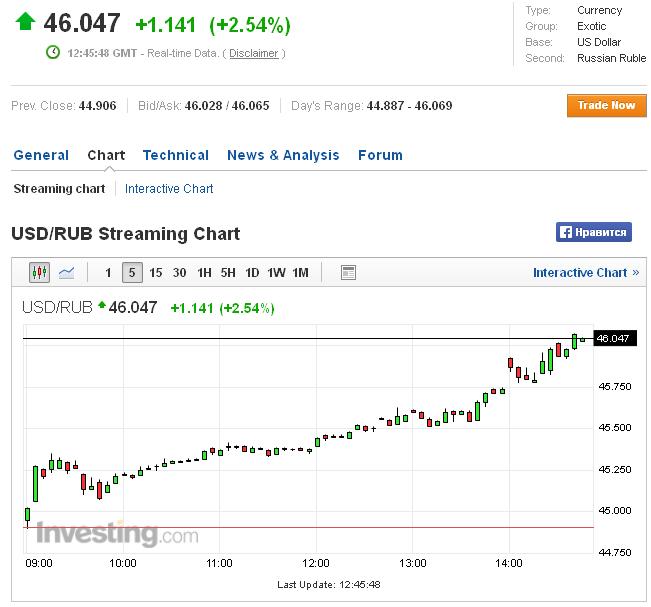Screen dimensions: 651x607
Task: Click the +1.141 change value in header
Action: pos(166,25)
